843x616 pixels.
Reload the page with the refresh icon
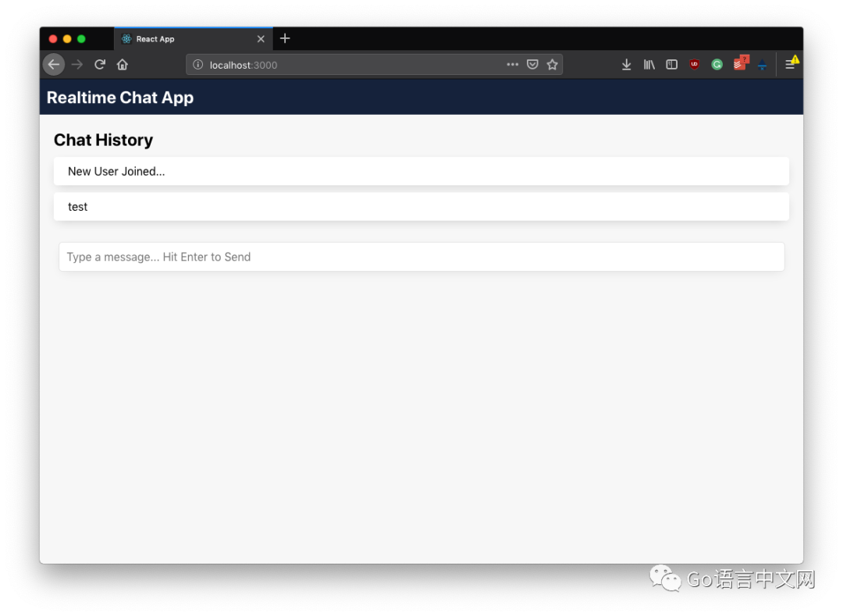(x=99, y=65)
